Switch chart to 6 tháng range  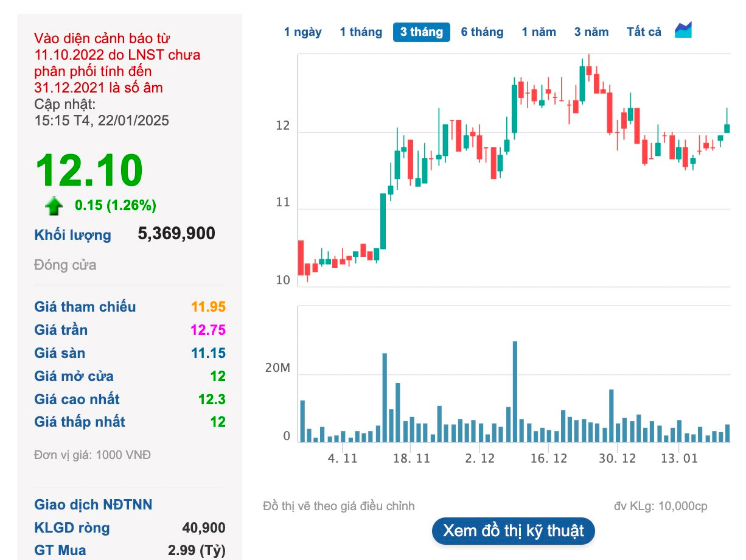coord(482,32)
